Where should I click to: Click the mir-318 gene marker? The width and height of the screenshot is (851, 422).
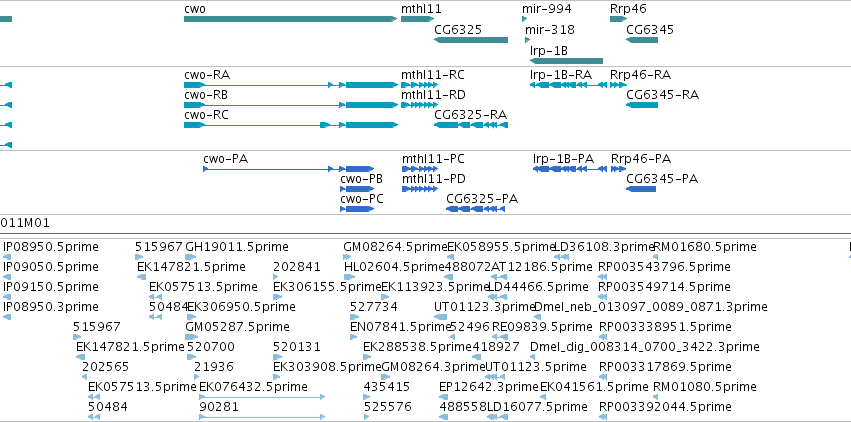(528, 40)
